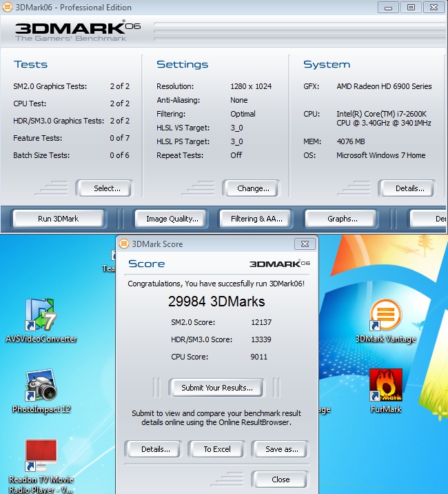Viewport: 448px width, 494px height.
Task: Minimize the 3DMark06 main window
Action: pos(388,8)
